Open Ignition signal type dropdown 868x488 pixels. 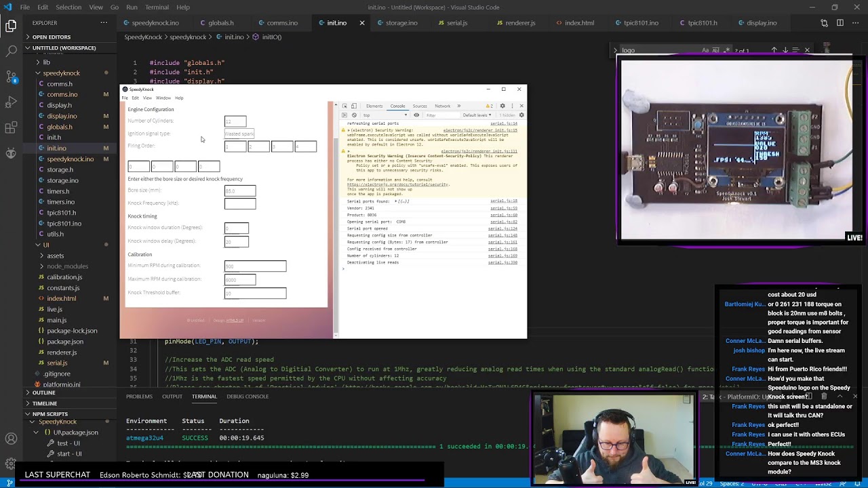pyautogui.click(x=240, y=134)
